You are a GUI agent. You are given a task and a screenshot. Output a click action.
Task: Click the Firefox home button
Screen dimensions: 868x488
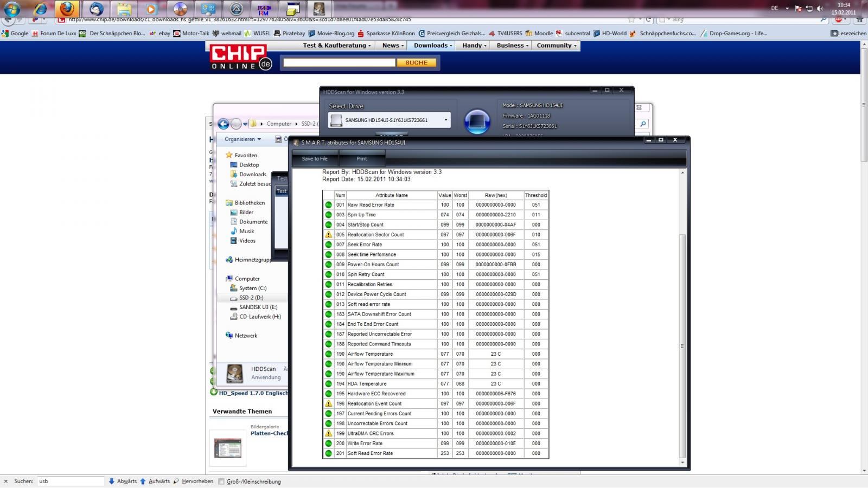tap(859, 20)
